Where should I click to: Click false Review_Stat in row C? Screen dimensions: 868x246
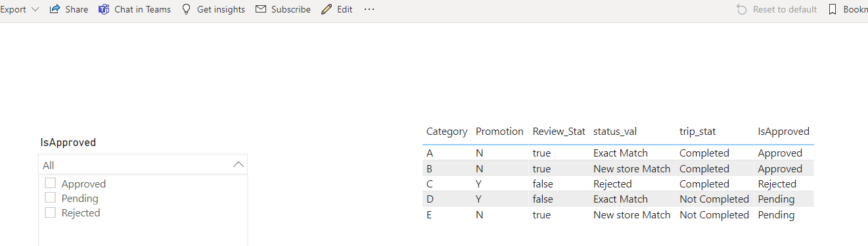click(543, 184)
